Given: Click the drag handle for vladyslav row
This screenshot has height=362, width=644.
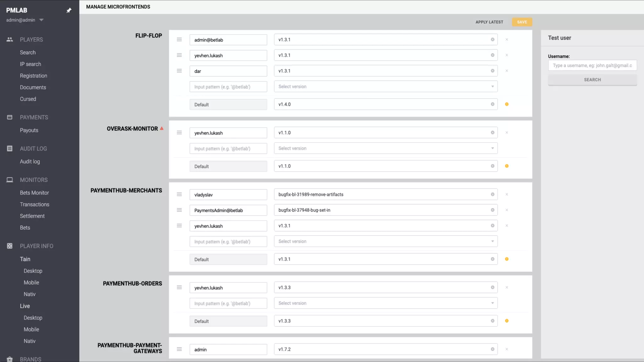Looking at the screenshot, I should pos(179,195).
